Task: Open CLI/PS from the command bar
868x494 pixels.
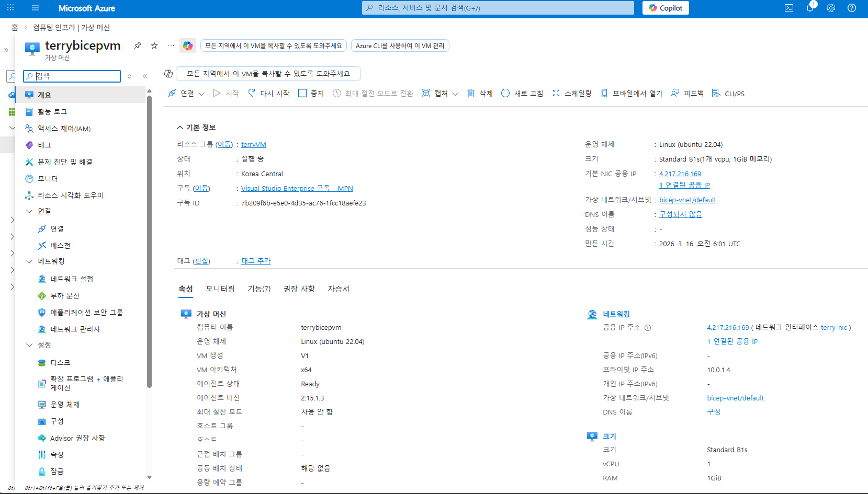Action: (x=728, y=93)
